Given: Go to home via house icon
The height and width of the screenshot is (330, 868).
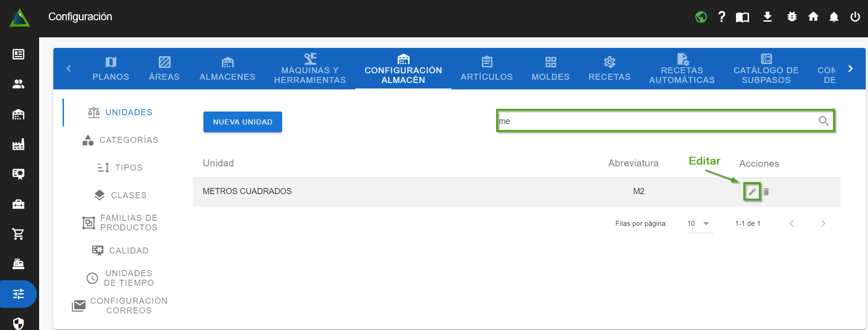Looking at the screenshot, I should pos(813,17).
